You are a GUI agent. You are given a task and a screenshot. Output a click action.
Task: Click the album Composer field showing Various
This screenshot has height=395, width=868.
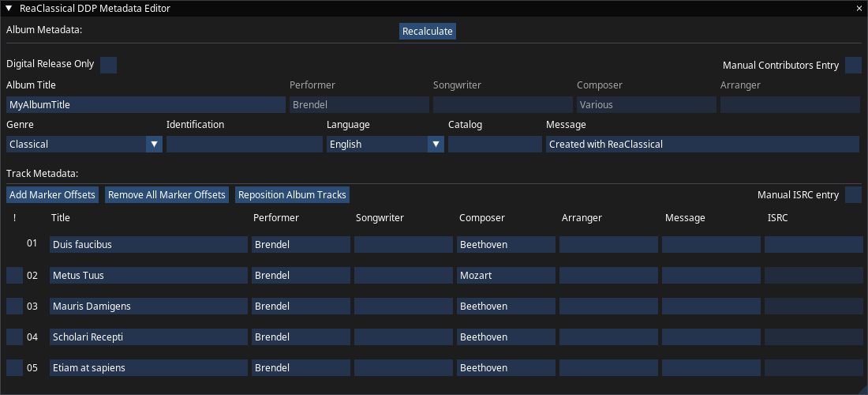646,105
